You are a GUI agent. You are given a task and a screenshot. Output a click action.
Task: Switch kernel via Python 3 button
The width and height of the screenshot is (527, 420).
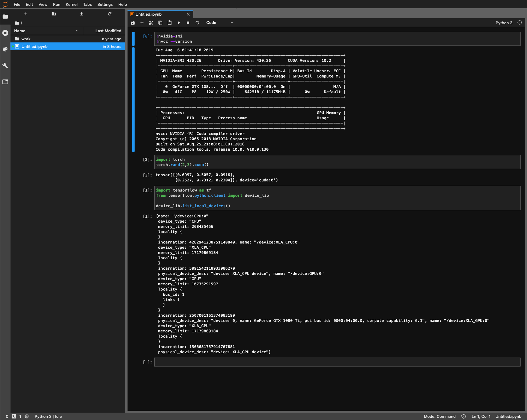pyautogui.click(x=504, y=23)
